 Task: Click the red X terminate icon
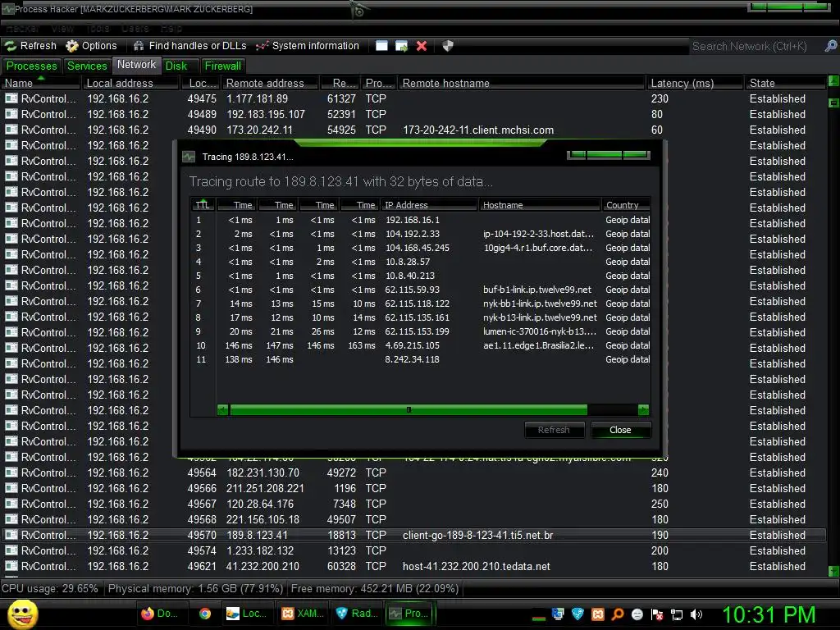pos(422,46)
